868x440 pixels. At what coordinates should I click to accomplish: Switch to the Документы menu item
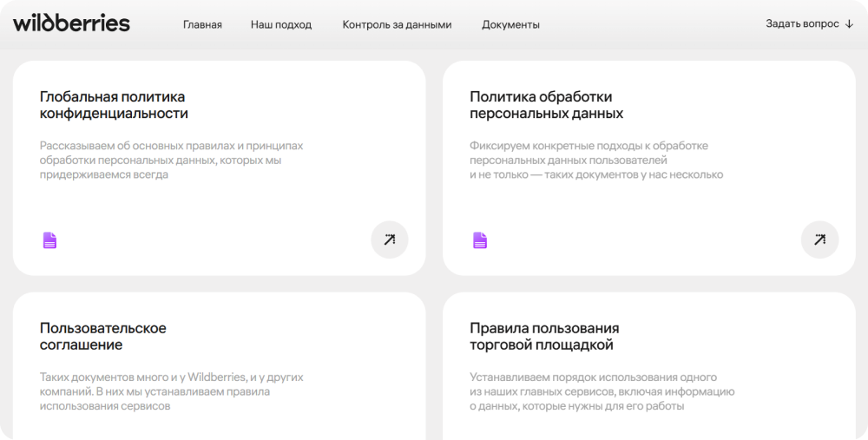510,24
